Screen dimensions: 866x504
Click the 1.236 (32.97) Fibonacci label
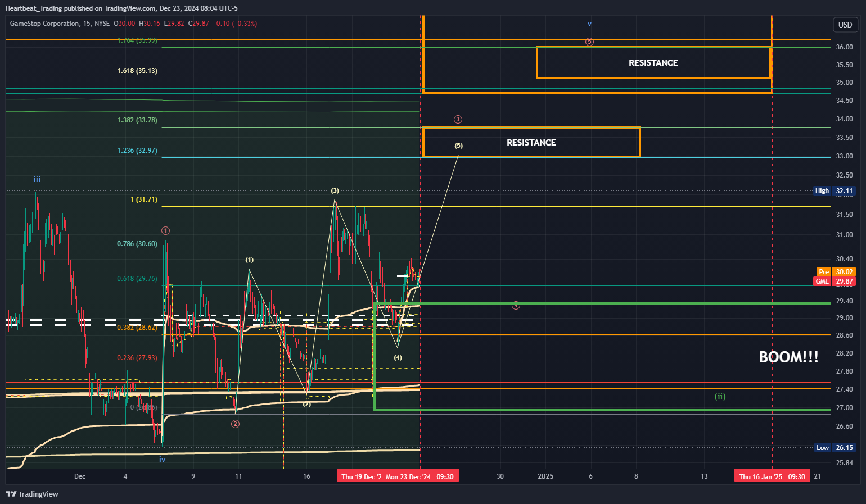(137, 151)
